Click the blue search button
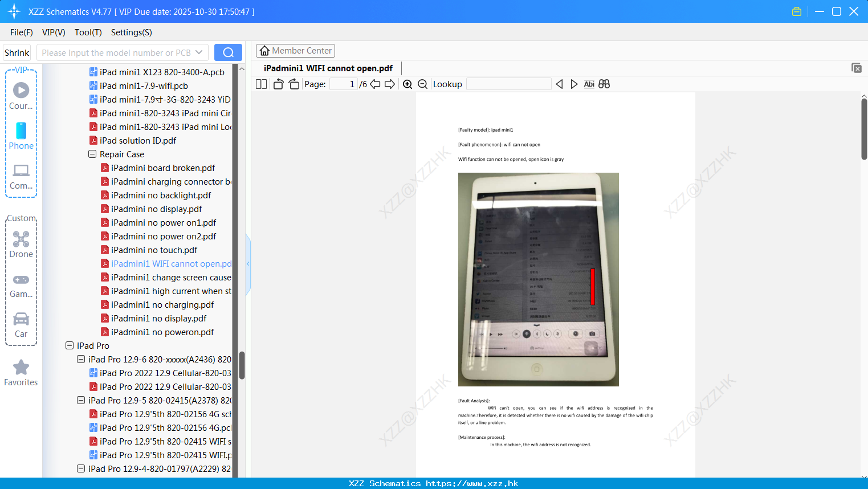Image resolution: width=868 pixels, height=489 pixels. [x=228, y=52]
